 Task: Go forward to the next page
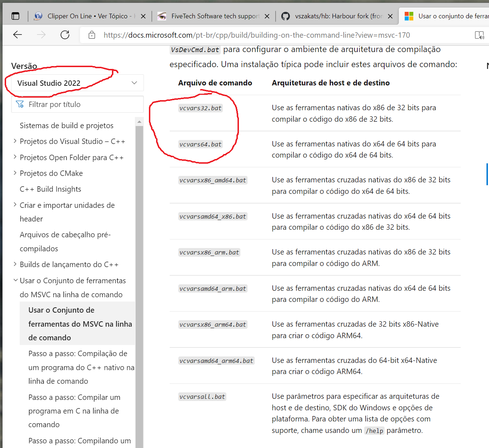tap(41, 35)
